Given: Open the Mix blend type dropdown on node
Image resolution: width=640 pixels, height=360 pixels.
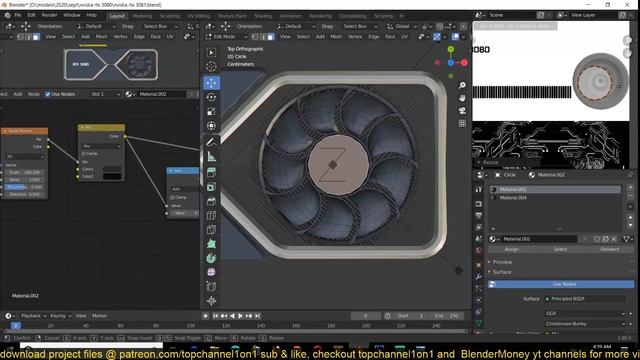Looking at the screenshot, I should coord(101,146).
